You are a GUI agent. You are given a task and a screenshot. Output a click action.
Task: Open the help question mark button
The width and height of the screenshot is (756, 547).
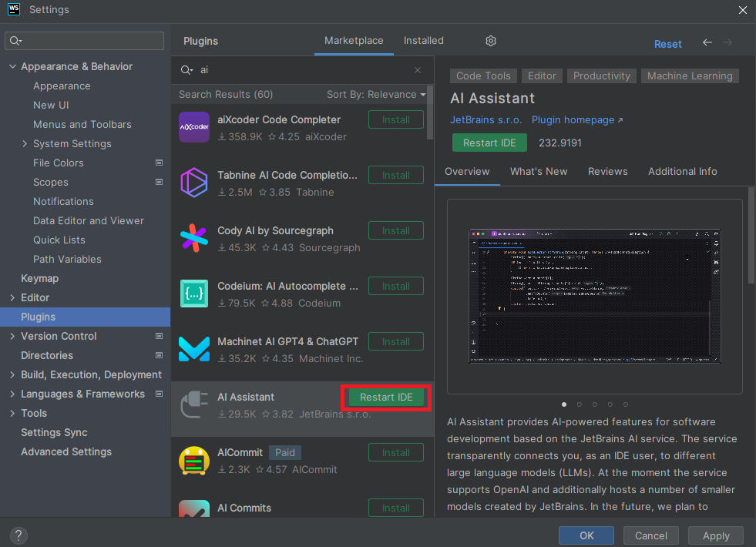pos(18,535)
